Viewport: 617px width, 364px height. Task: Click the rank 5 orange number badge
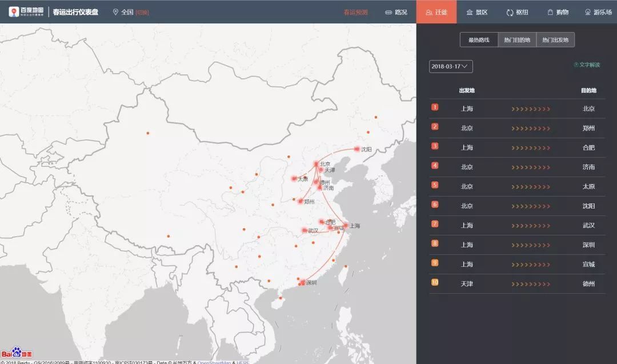[435, 185]
